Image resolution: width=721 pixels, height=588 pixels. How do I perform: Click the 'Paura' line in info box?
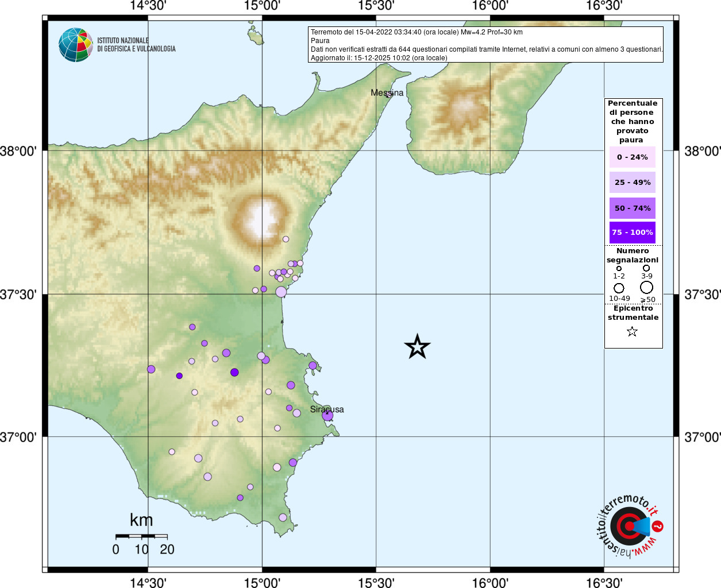(x=320, y=41)
